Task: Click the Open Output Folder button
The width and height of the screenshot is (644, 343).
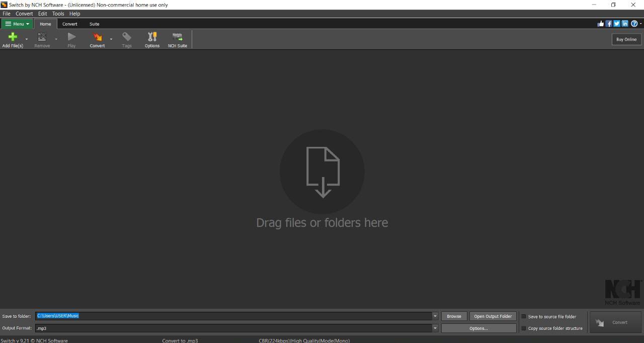Action: (x=493, y=316)
